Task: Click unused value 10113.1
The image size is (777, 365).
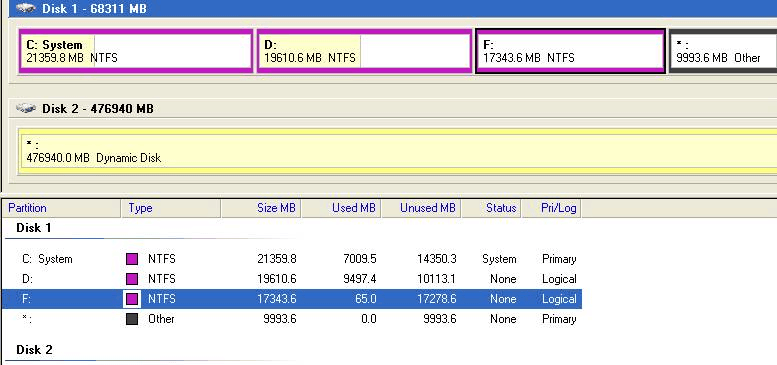Action: pos(437,279)
